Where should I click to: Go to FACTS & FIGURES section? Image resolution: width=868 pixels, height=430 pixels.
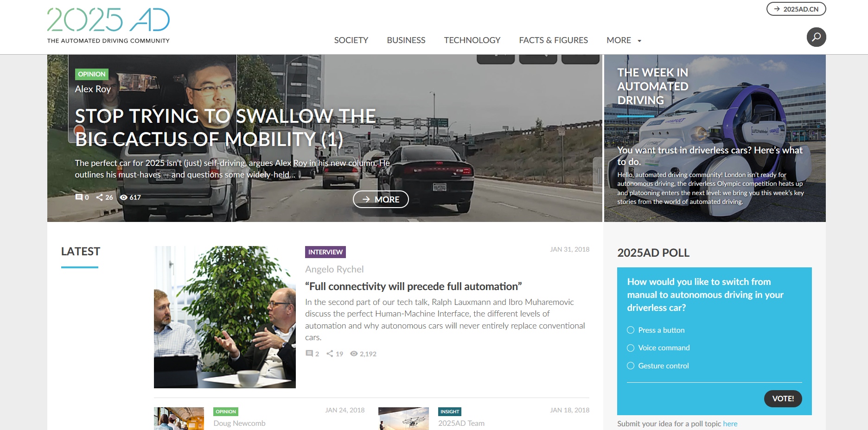coord(553,40)
